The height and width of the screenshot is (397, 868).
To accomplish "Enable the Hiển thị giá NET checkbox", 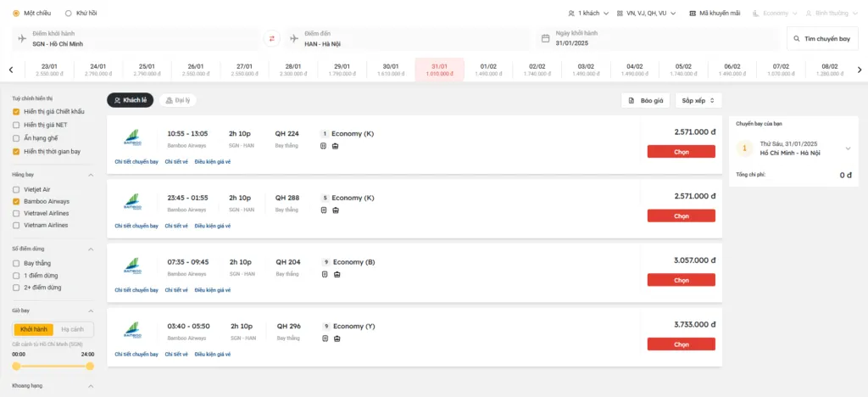I will click(x=16, y=125).
